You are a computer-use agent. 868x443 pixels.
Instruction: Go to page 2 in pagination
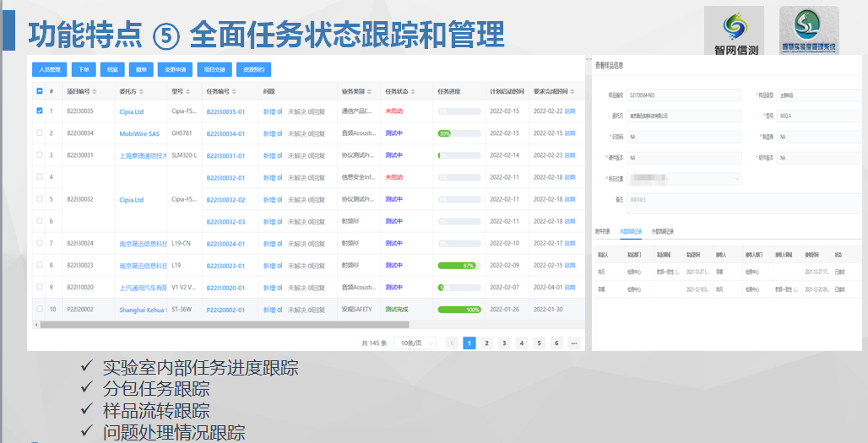(486, 343)
